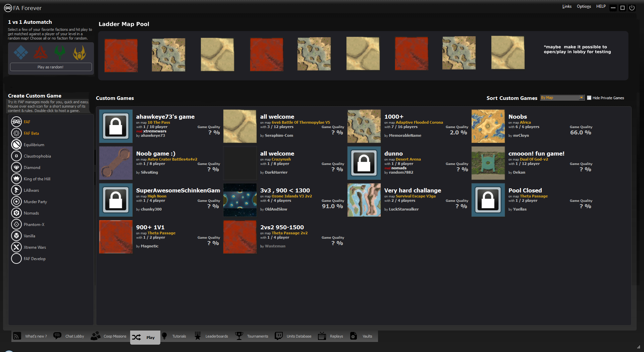The image size is (644, 352).
Task: Select the Noobs game Africa map thumbnail
Action: (488, 126)
